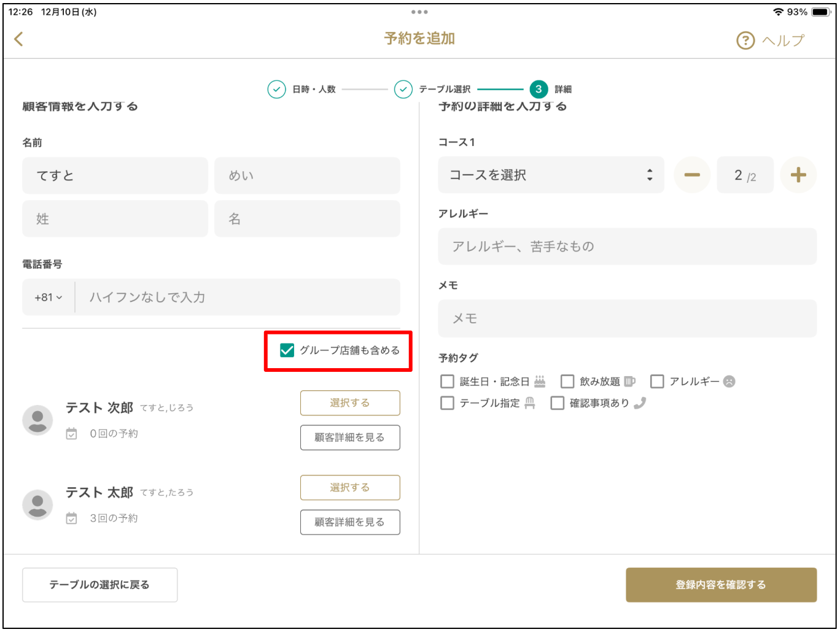Image resolution: width=840 pixels, height=632 pixels.
Task: Click the beer mug icon next to 飲み放題
Action: pyautogui.click(x=629, y=380)
